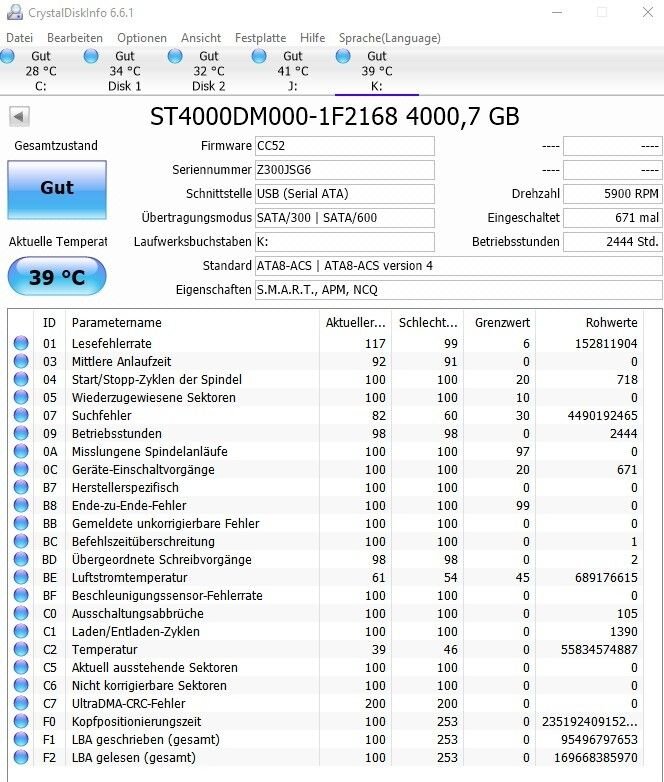Screen dimensions: 664x782
Task: Click status orb of Mittlere Anlaufzeit row
Action: pyautogui.click(x=21, y=361)
